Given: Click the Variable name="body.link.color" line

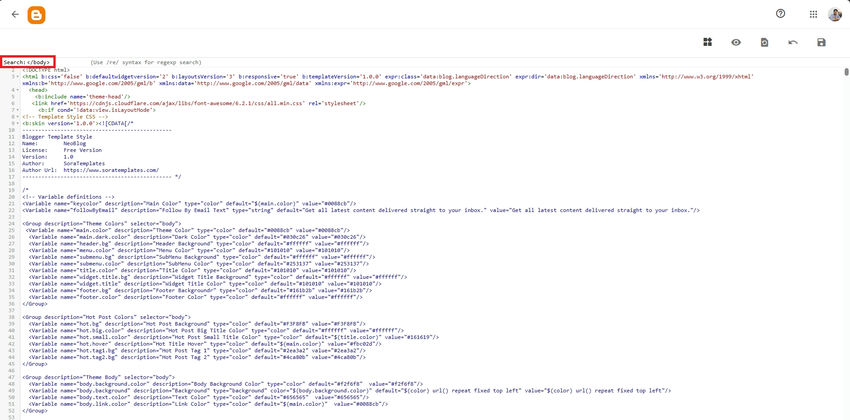Looking at the screenshot, I should [x=208, y=404].
